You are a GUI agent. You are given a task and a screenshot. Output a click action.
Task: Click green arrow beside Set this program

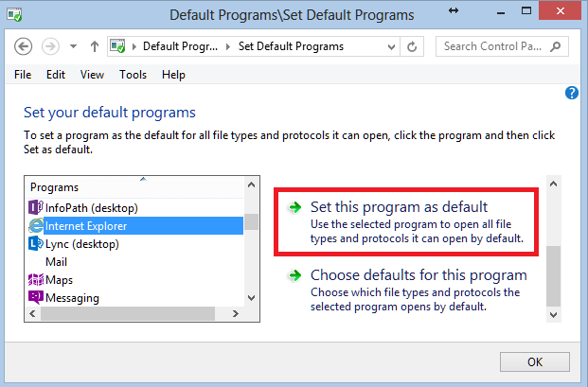(295, 207)
